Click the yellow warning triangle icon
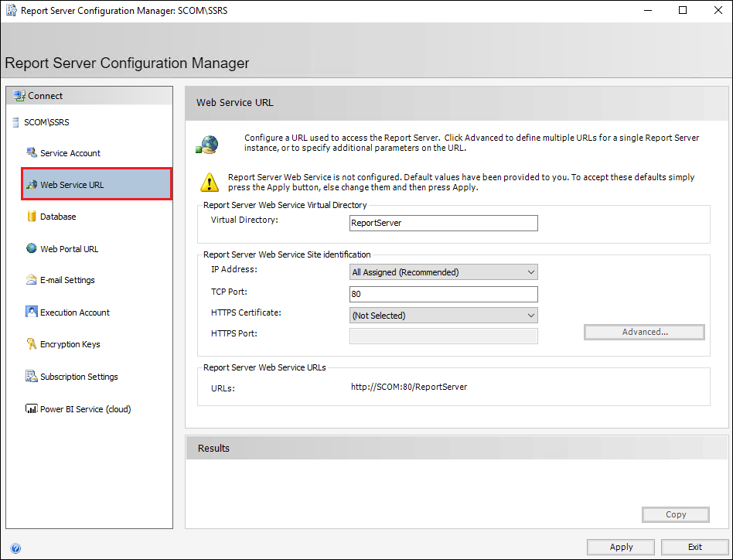The width and height of the screenshot is (733, 560). [210, 182]
